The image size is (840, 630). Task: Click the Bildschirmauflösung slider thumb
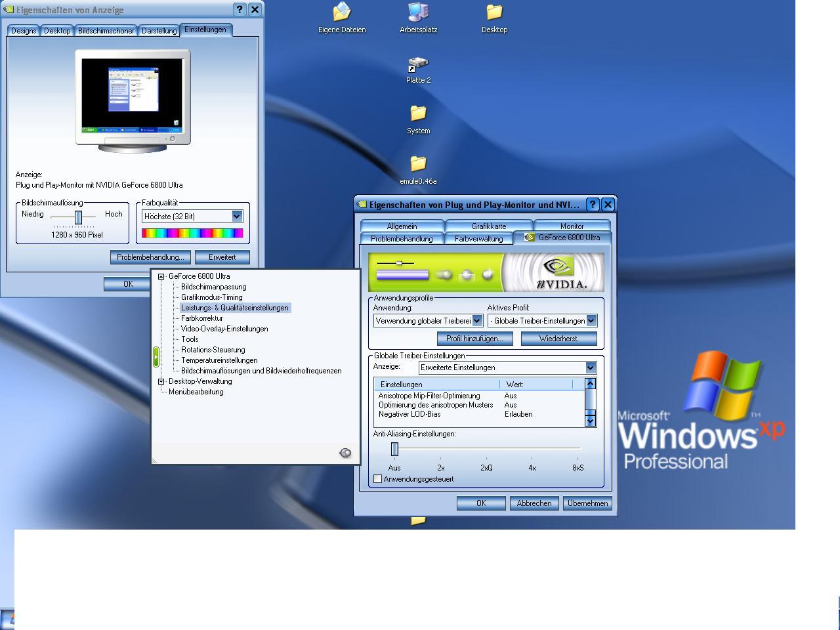click(x=78, y=217)
